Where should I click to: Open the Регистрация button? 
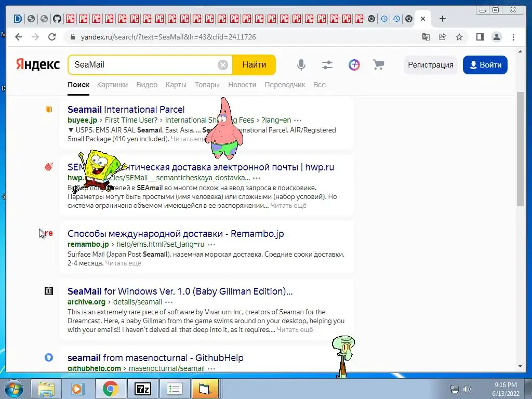[431, 65]
